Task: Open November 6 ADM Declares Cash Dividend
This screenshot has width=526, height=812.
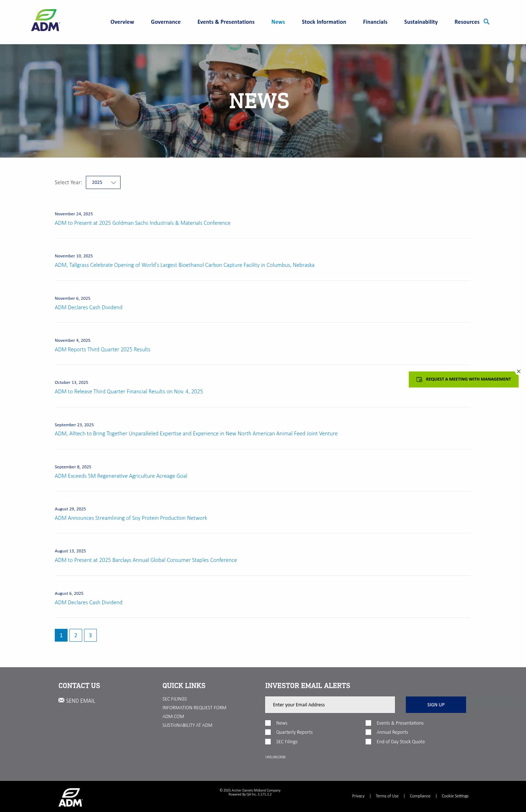Action: click(88, 307)
